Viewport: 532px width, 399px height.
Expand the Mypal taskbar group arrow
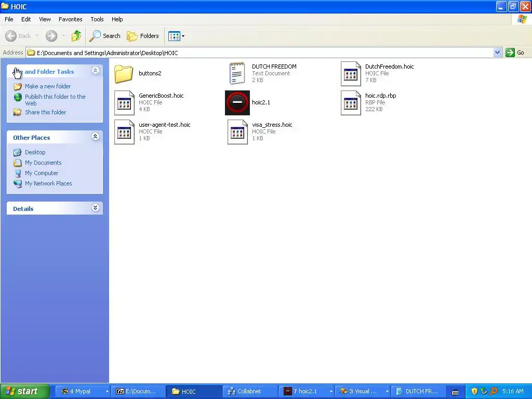tap(107, 392)
